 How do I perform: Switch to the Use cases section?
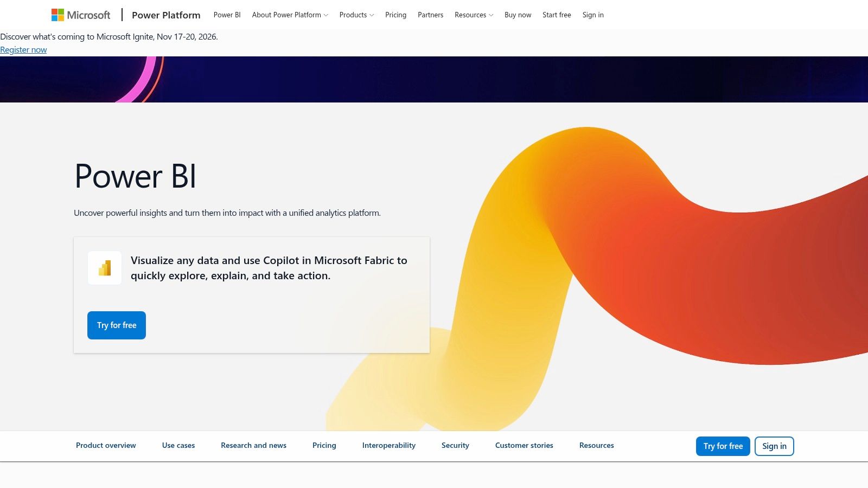tap(178, 446)
